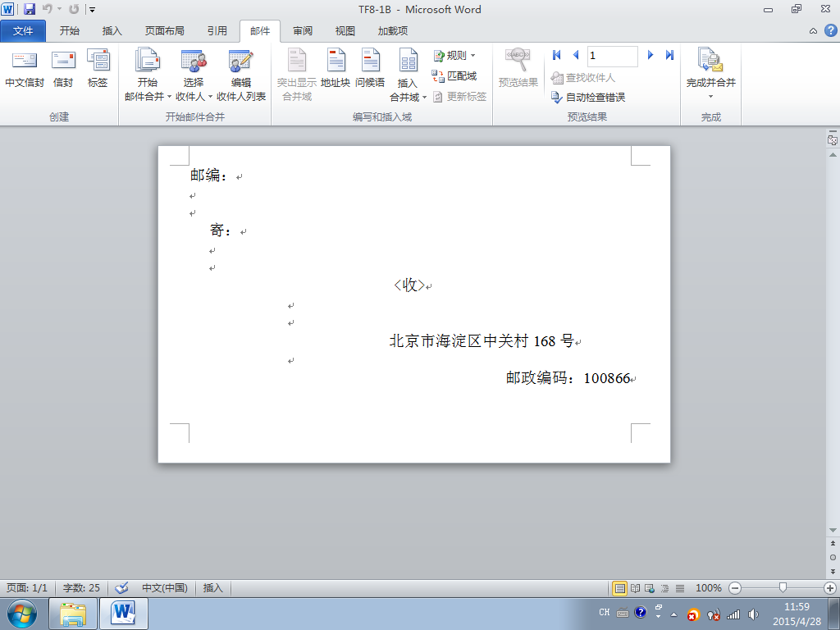Click 编辑收件人列表 icon
The width and height of the screenshot is (840, 630).
241,75
